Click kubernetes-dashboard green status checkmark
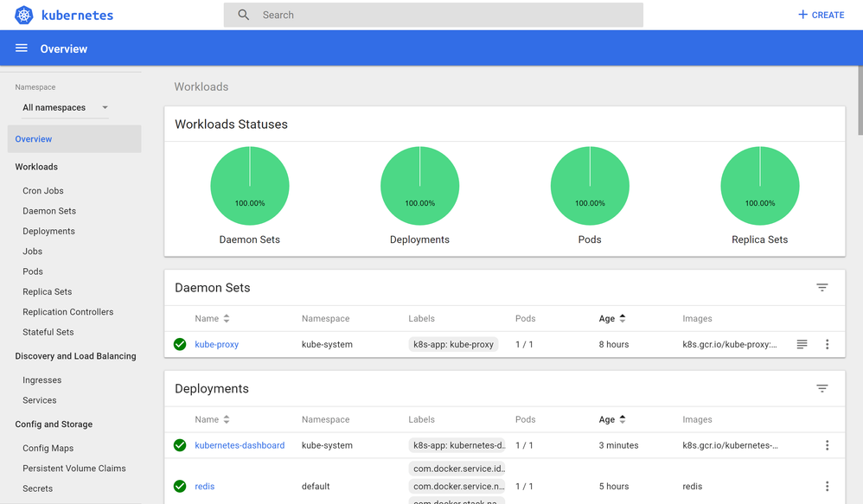Screen dimensions: 863x504 click(179, 445)
